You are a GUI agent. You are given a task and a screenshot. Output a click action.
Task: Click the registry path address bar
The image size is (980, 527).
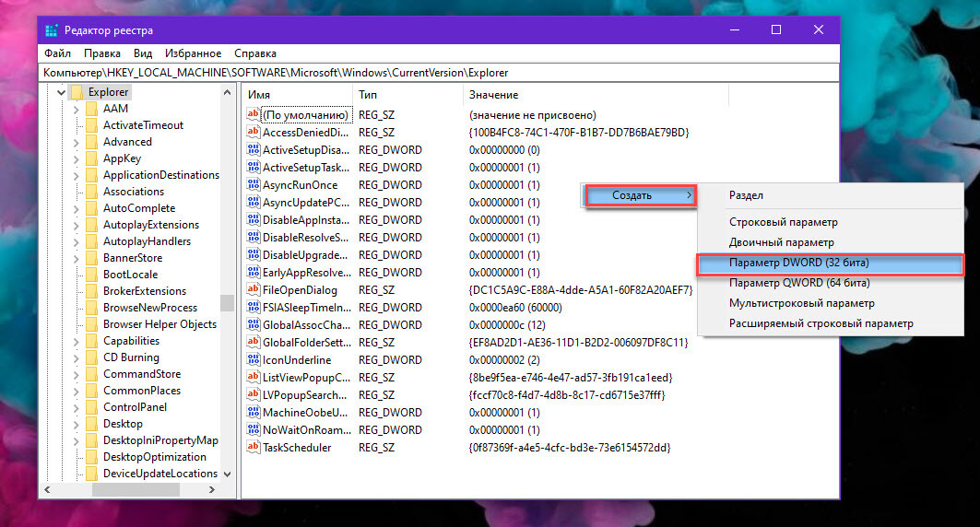440,73
